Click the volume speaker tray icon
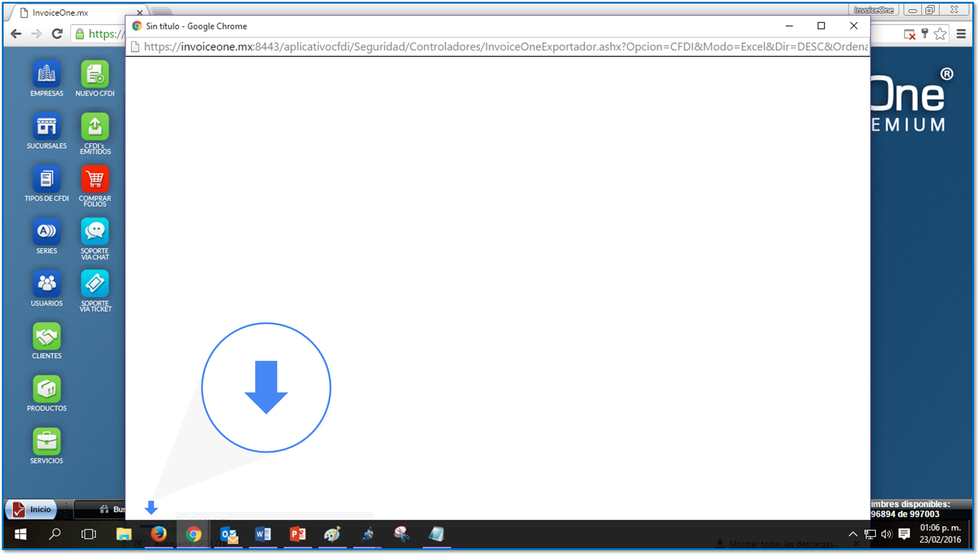This screenshot has height=556, width=980. 886,534
